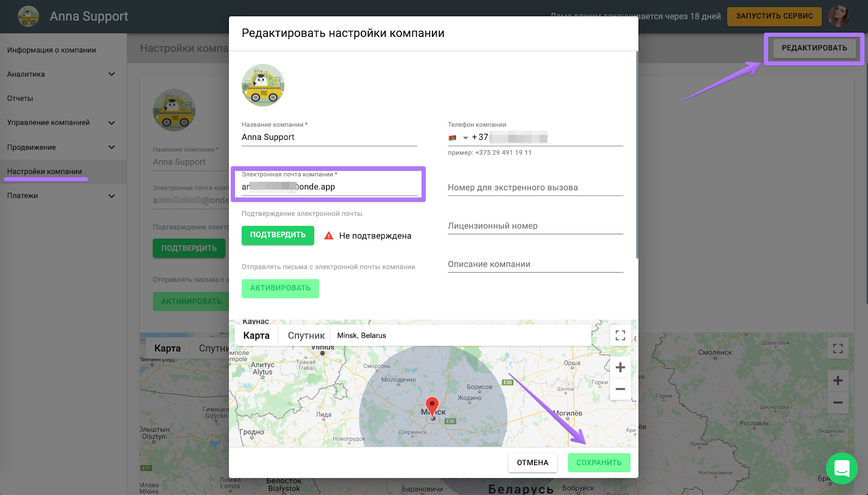Image resolution: width=868 pixels, height=495 pixels.
Task: Zoom out on the background page map
Action: click(x=838, y=402)
